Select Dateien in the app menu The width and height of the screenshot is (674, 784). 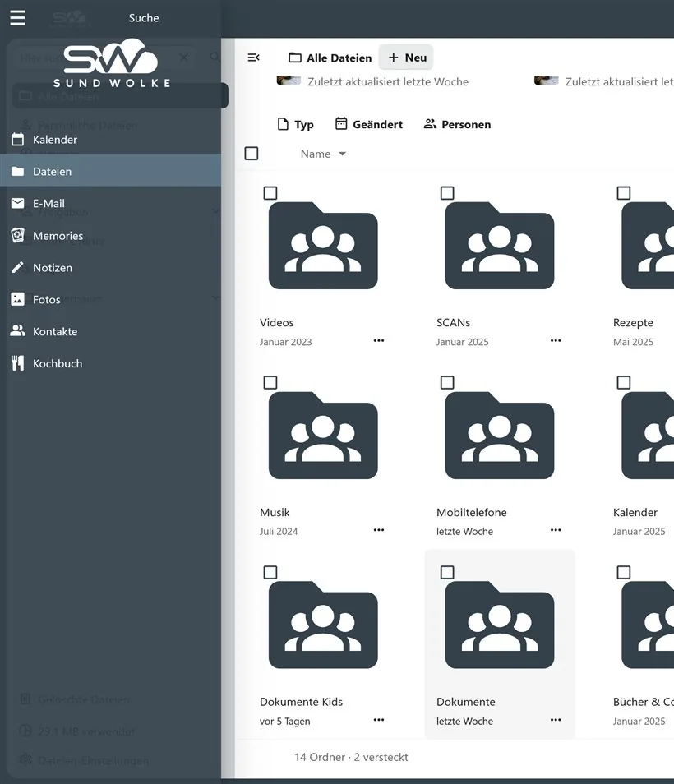110,172
